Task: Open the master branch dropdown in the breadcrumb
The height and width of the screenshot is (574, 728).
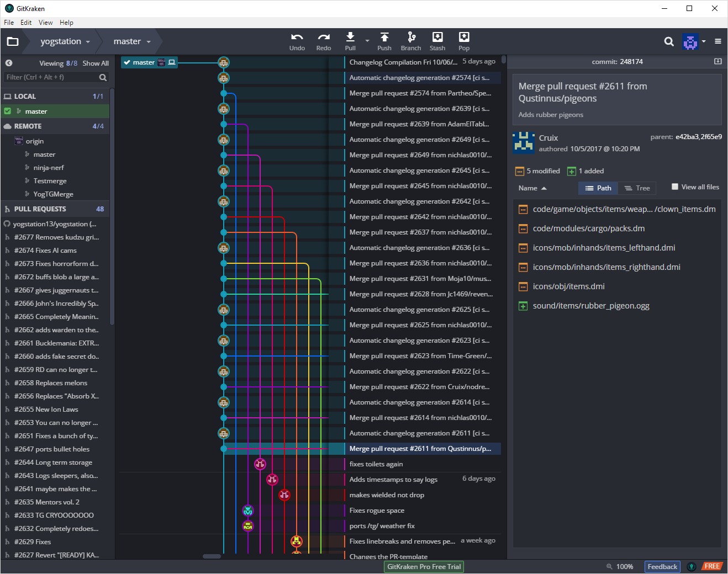Action: [x=149, y=42]
